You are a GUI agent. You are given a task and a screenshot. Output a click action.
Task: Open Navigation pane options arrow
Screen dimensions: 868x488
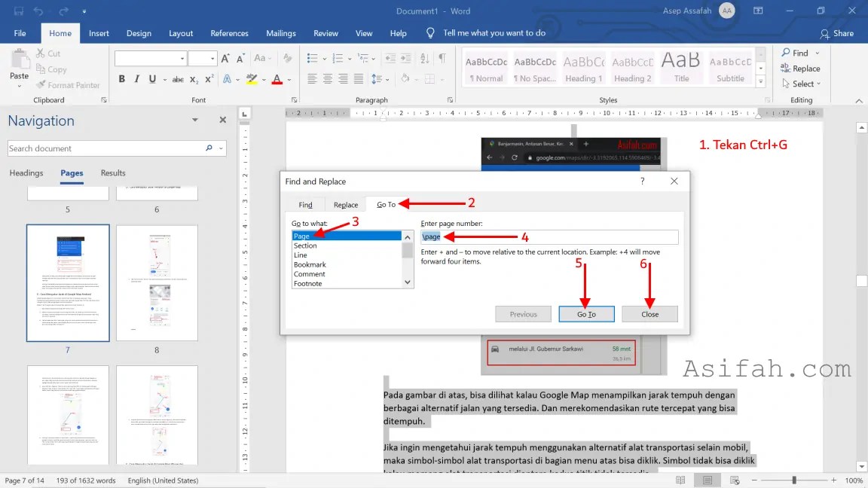[x=195, y=120]
